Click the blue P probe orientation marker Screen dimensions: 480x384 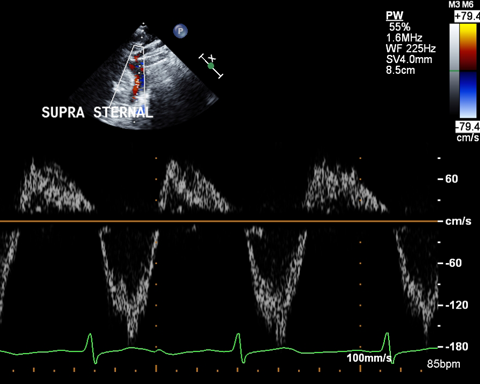click(x=180, y=31)
